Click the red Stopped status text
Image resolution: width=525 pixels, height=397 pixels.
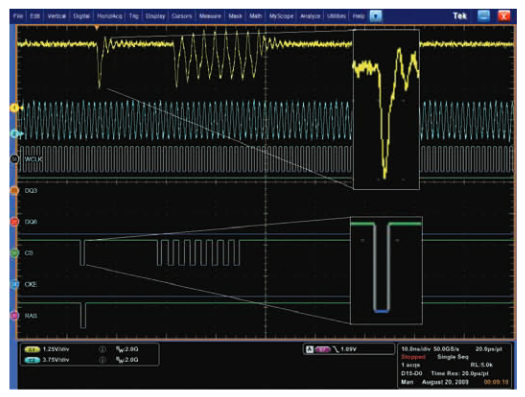(x=413, y=357)
